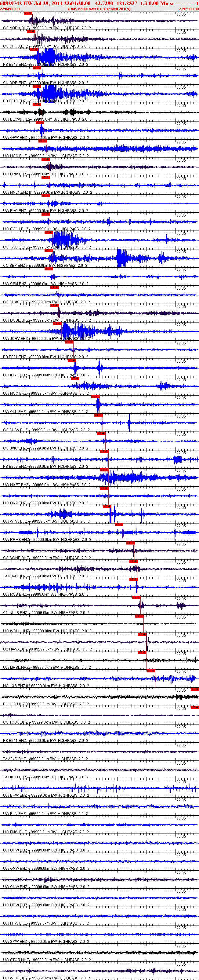This screenshot has height=980, width=199.
Task: Select the UW.BHW.EHZ station label
Action: [x=15, y=795]
